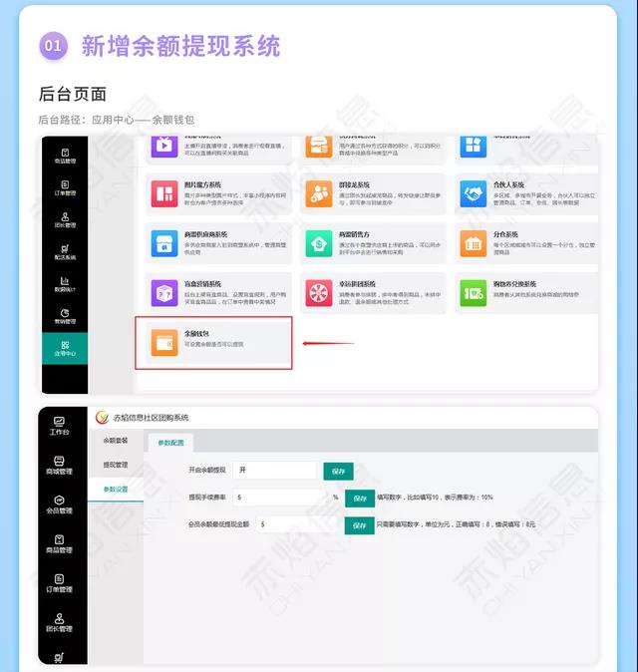Open the 盲盒营销系统 purple box icon

[163, 292]
